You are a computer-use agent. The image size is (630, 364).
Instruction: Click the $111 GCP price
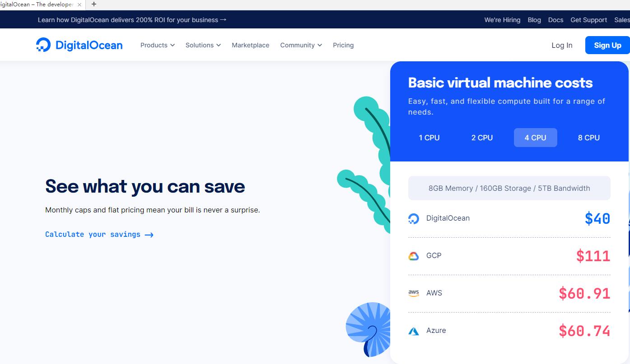click(593, 256)
